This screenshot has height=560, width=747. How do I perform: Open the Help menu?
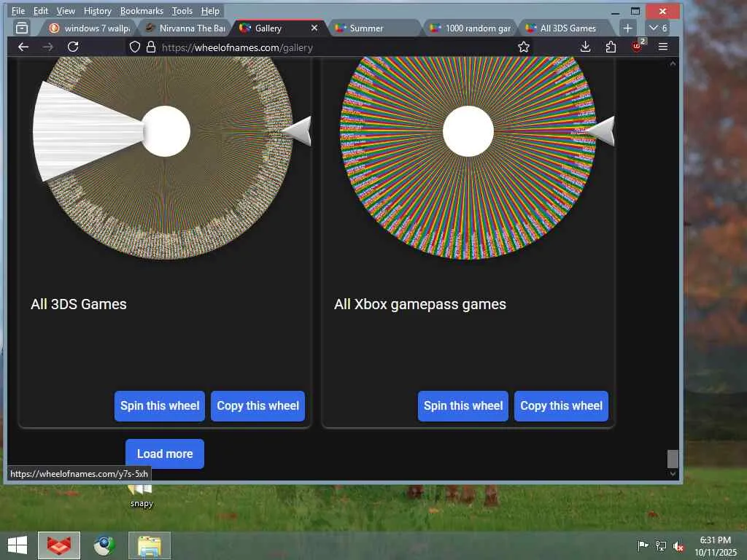tap(210, 10)
